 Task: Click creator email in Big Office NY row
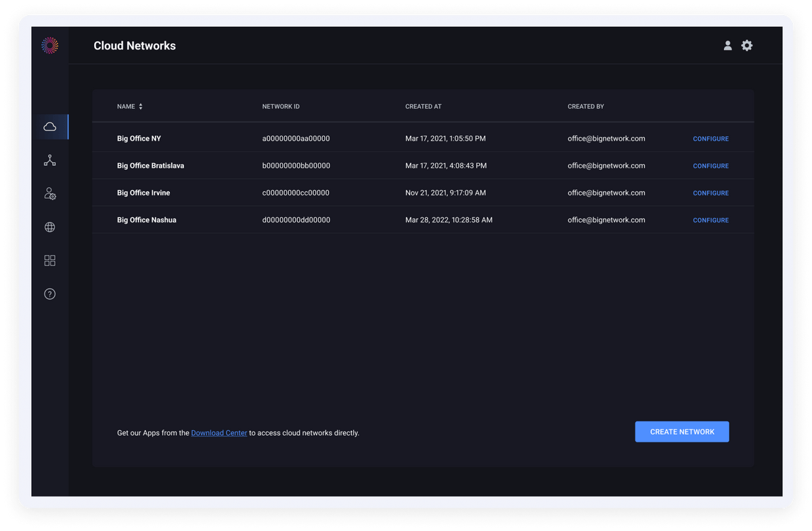606,139
